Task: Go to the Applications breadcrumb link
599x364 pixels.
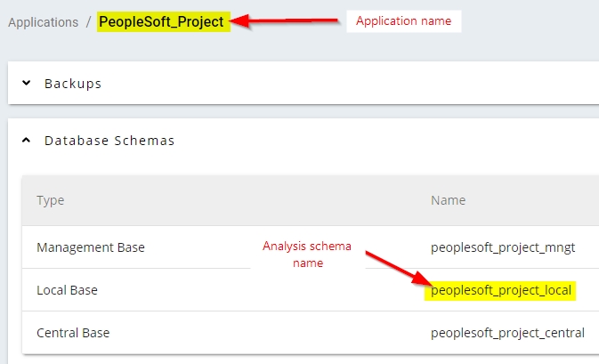Action: (42, 21)
